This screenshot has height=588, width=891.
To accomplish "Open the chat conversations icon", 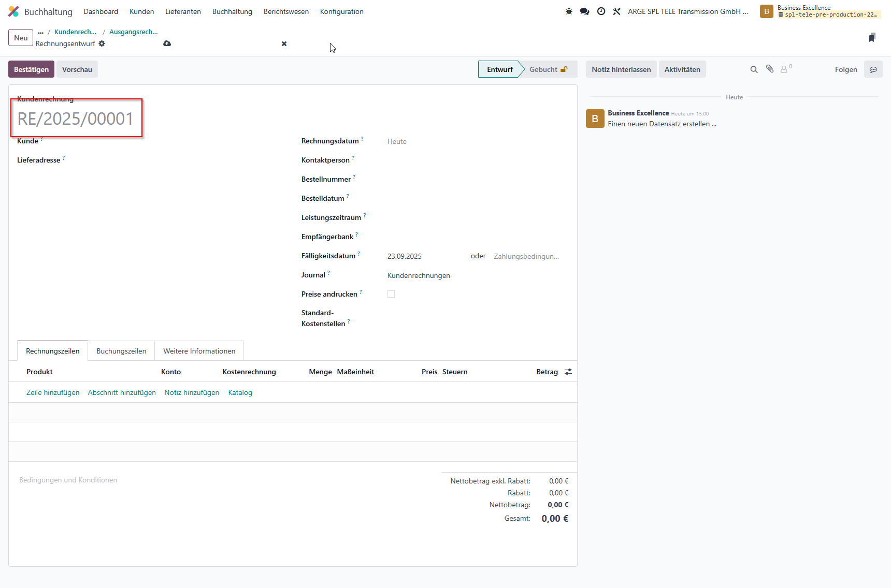I will [584, 11].
